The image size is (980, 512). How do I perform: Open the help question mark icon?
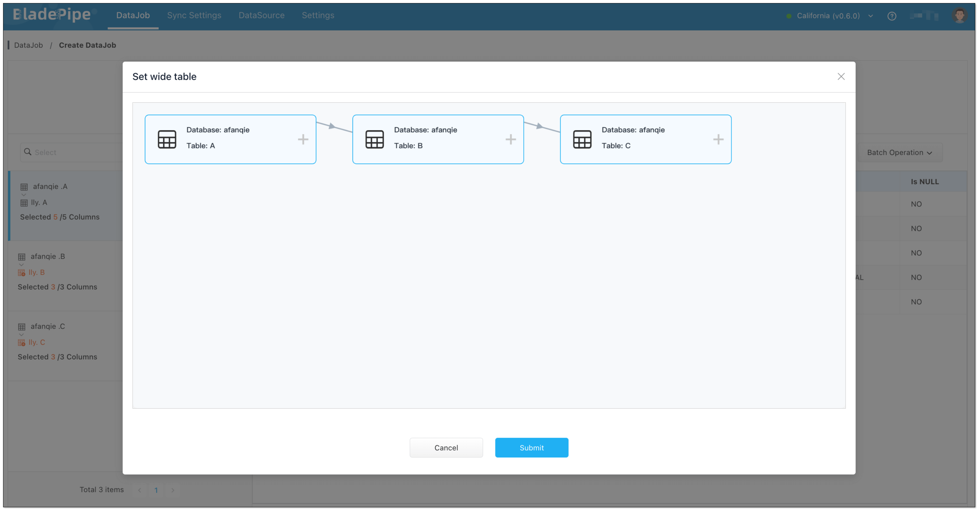point(891,16)
